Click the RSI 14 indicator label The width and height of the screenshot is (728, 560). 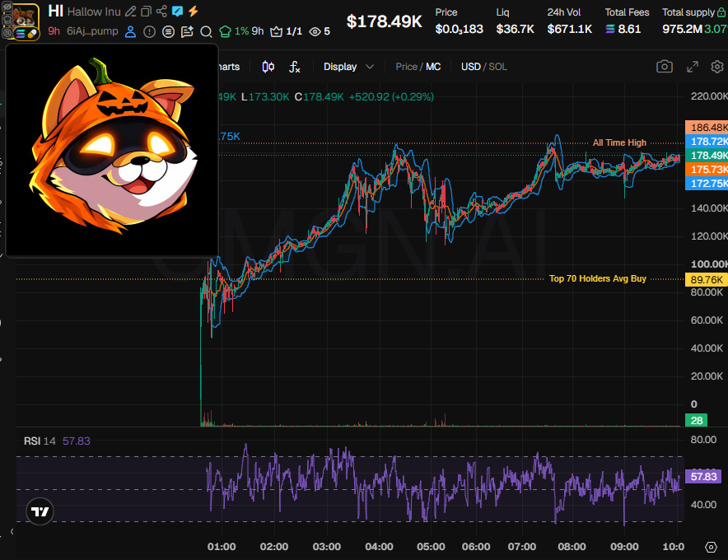[x=40, y=441]
